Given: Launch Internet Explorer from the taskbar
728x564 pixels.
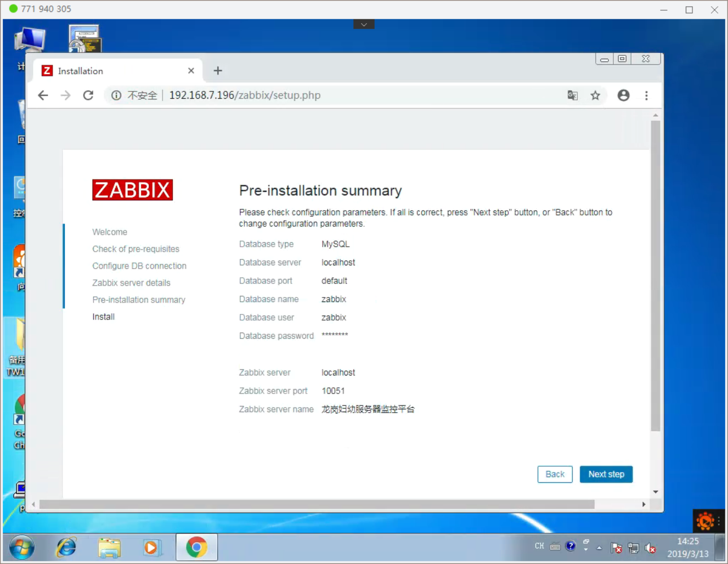Looking at the screenshot, I should (x=66, y=548).
